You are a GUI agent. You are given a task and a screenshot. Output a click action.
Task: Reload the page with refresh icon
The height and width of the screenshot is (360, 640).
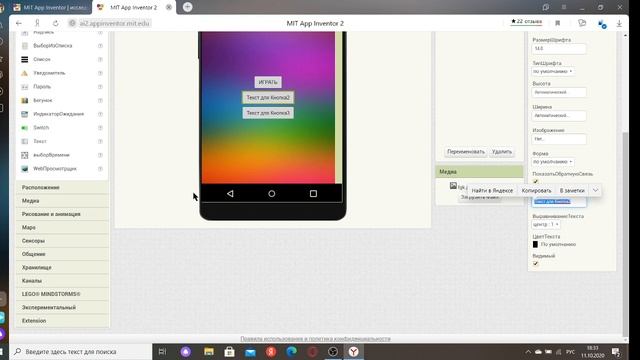pos(56,23)
